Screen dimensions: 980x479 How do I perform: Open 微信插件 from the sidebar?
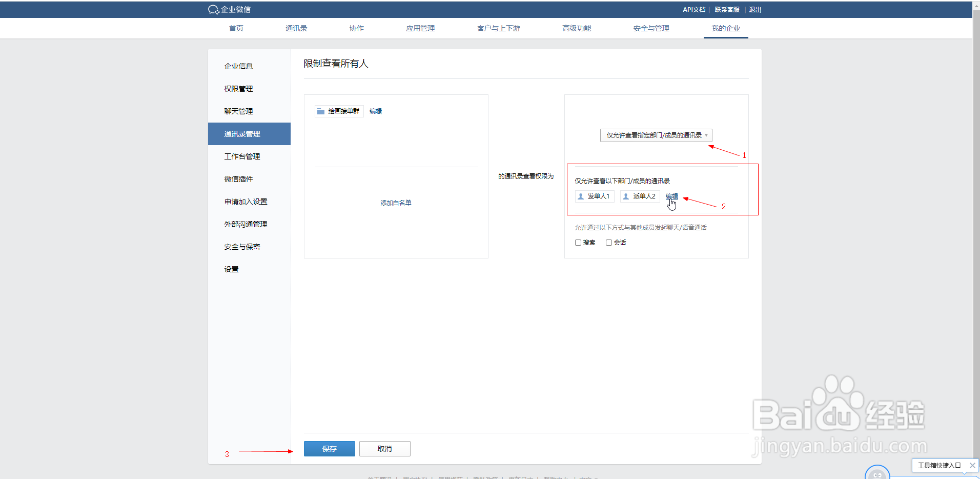click(238, 178)
